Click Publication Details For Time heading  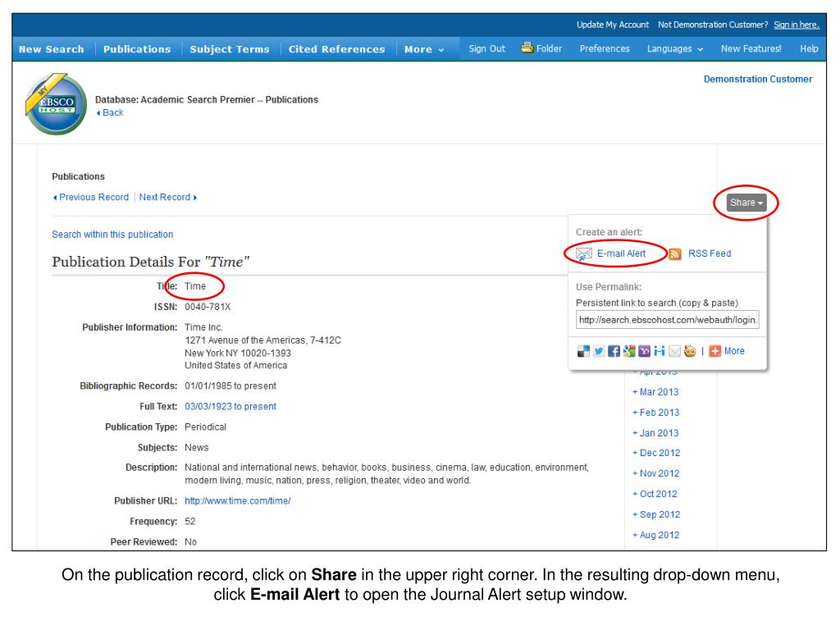(x=151, y=262)
